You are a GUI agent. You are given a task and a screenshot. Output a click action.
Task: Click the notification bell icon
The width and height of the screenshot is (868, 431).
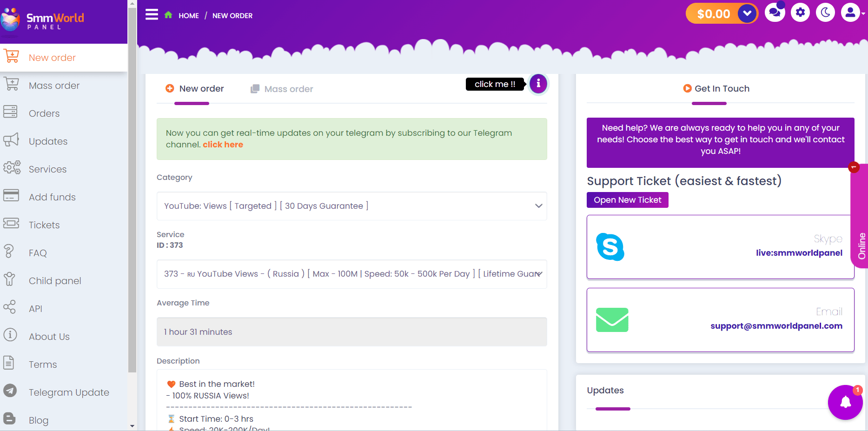845,402
